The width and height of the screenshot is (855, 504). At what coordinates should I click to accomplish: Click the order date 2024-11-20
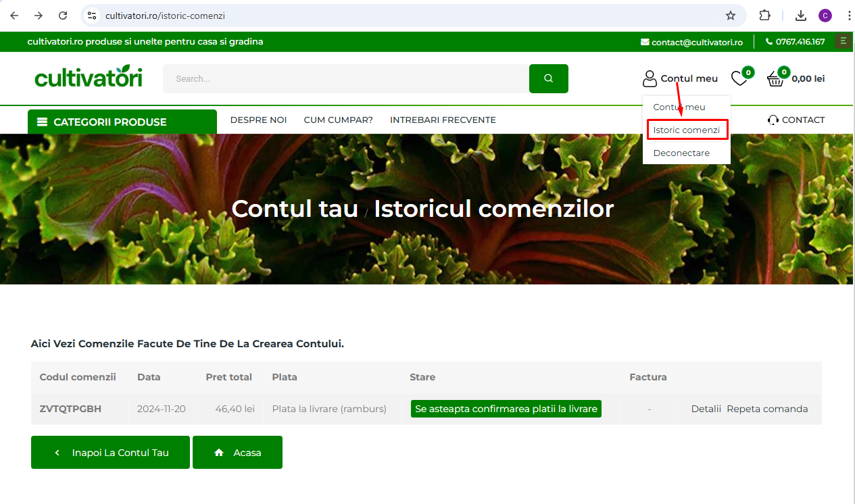coord(162,409)
